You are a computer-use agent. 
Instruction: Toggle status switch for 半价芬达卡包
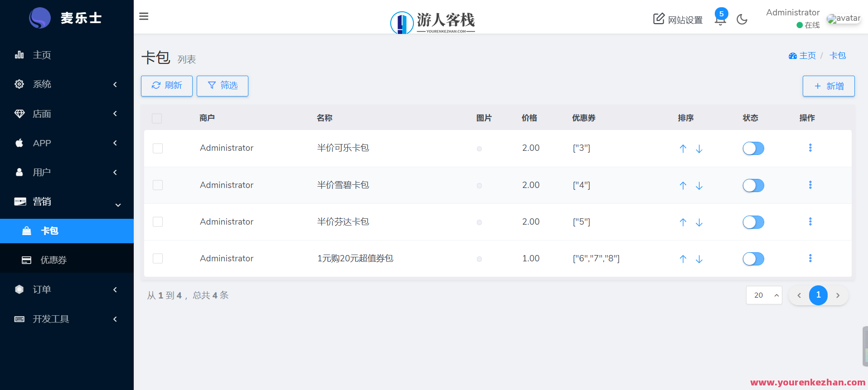pos(753,222)
